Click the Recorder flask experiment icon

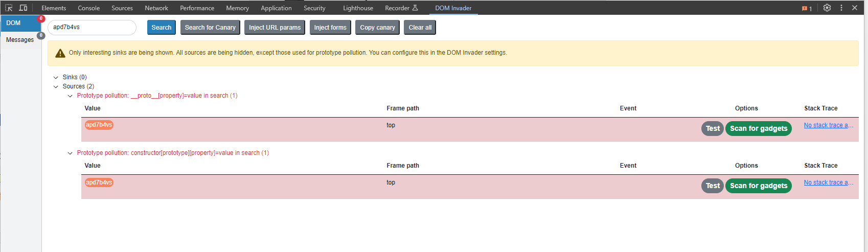(415, 8)
